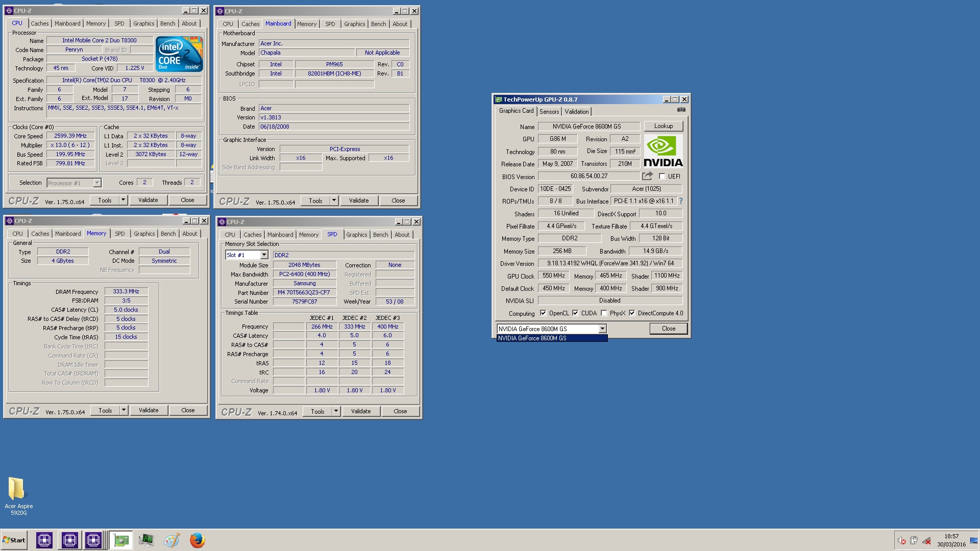Open Graphics tab in CPU-Z Memory window
The height and width of the screenshot is (551, 980).
pos(144,234)
